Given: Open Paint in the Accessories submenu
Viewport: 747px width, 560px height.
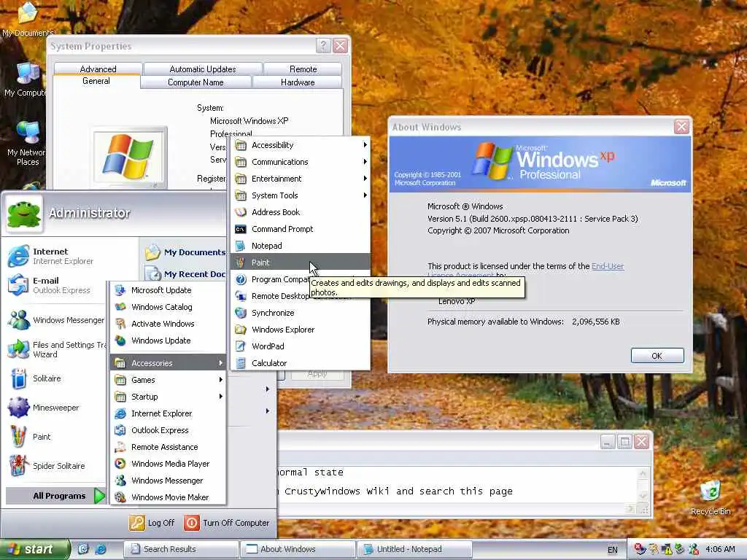Looking at the screenshot, I should [x=300, y=262].
